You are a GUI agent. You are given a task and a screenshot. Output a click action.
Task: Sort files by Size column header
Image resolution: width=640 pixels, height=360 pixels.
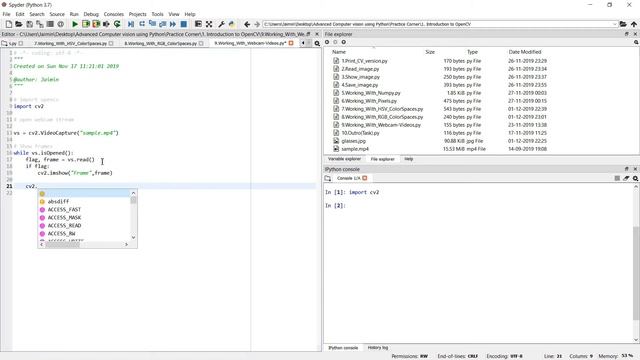(x=430, y=52)
